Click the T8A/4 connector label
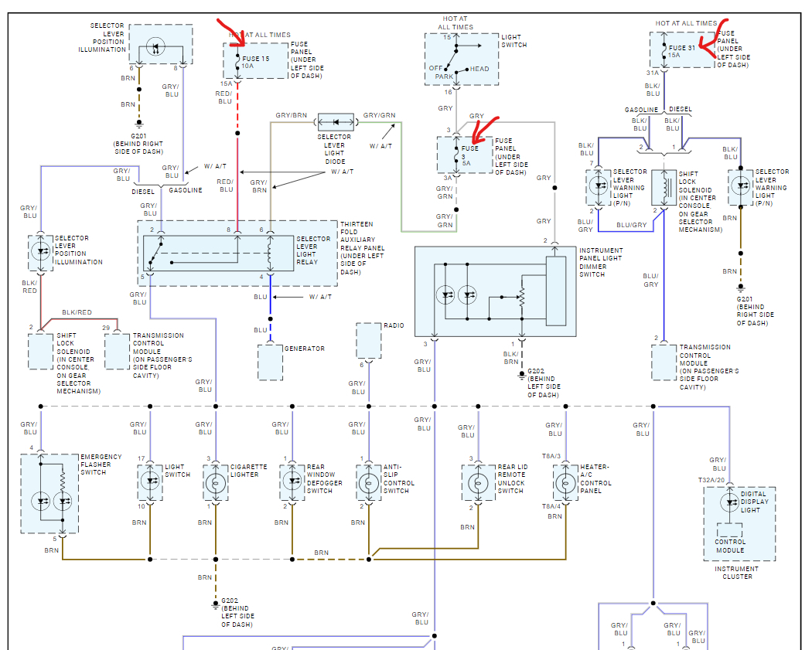812x650 pixels. click(x=551, y=507)
